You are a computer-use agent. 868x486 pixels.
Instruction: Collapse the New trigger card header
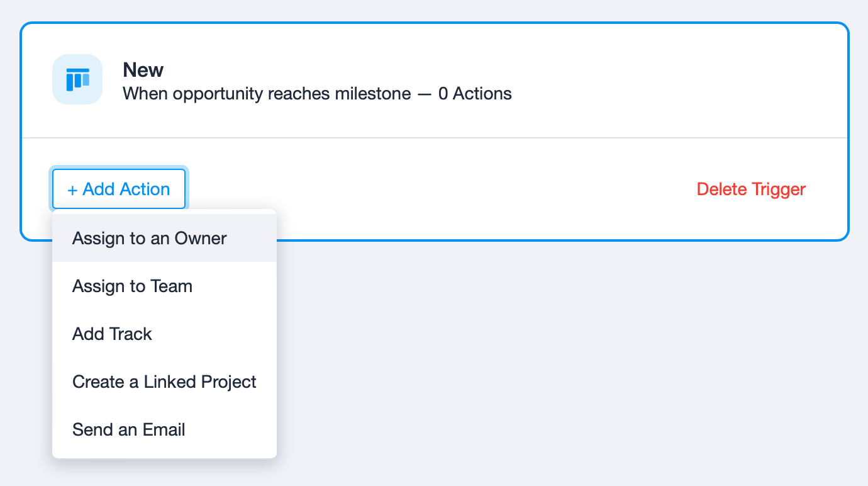(x=435, y=81)
